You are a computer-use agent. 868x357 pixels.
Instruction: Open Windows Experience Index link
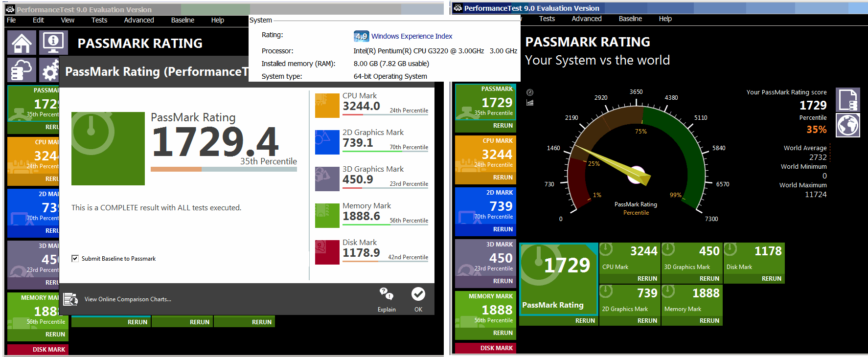click(x=411, y=36)
